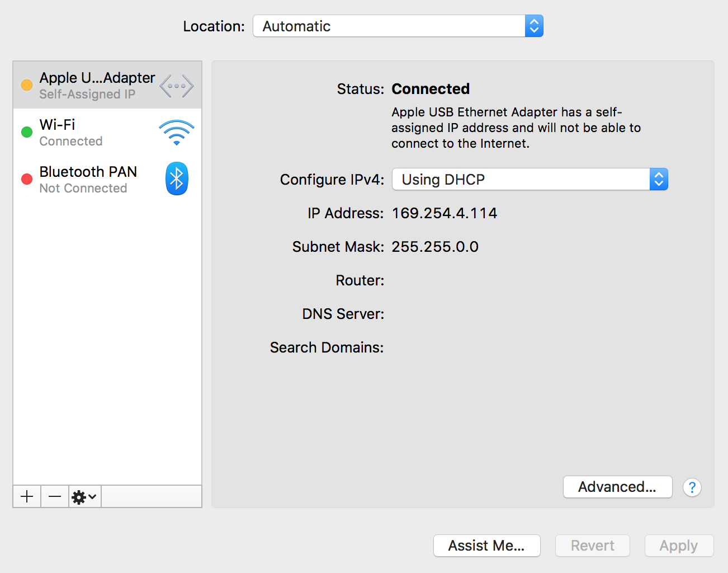Click the Not Connected label under Bluetooth
This screenshot has width=728, height=573.
[83, 188]
